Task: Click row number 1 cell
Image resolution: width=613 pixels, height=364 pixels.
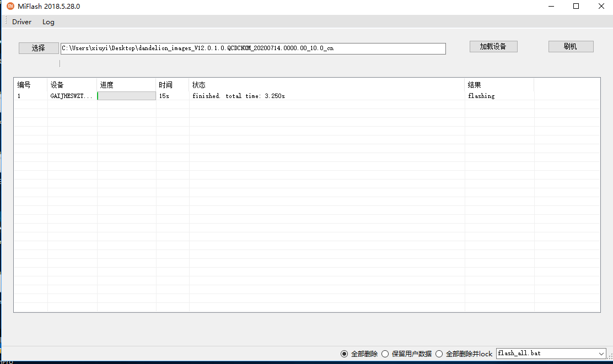Action: [x=19, y=96]
